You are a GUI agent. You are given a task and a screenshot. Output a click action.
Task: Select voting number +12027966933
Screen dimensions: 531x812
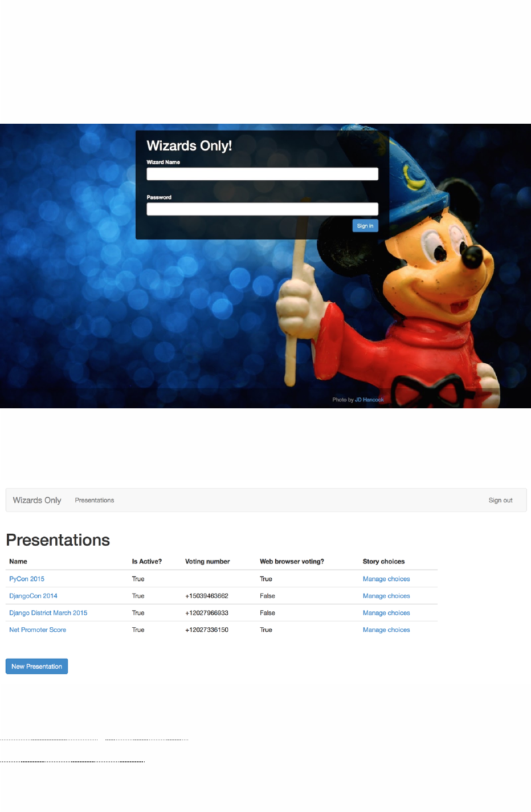point(207,613)
